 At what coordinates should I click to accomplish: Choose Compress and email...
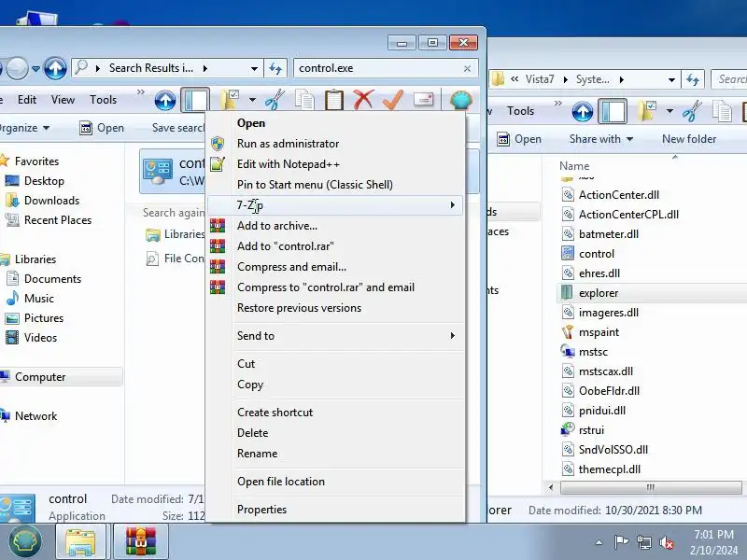335,267
